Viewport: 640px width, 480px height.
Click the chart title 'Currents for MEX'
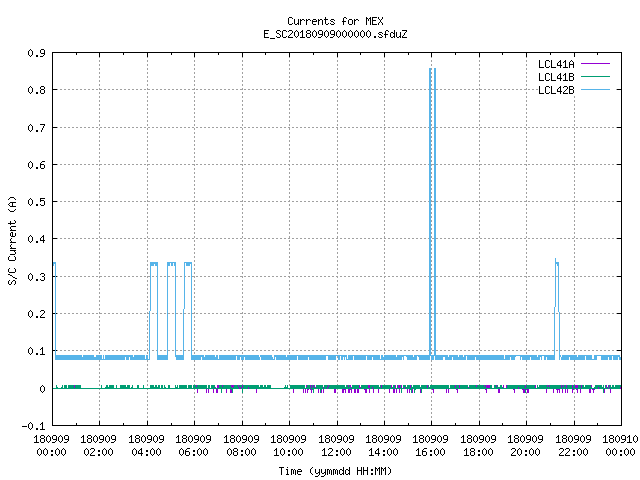pyautogui.click(x=335, y=21)
